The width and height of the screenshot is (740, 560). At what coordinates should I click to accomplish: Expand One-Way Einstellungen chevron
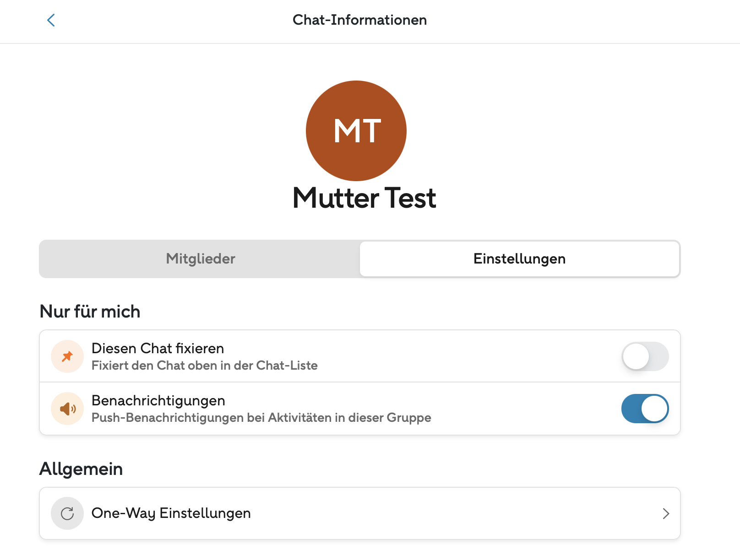point(666,514)
